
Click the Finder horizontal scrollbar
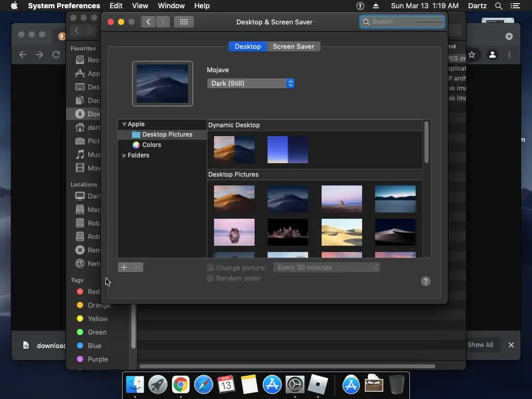point(287,366)
